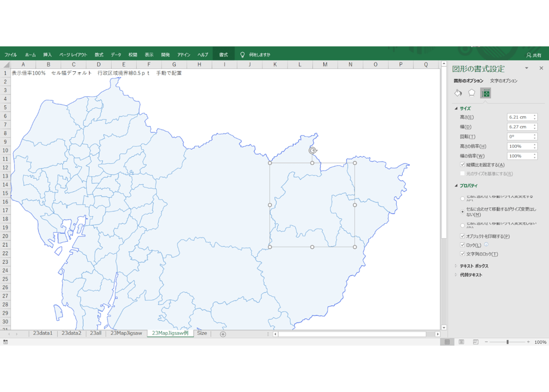Uncheck the 文字列のロック checkbox
This screenshot has width=549, height=392.
(462, 254)
